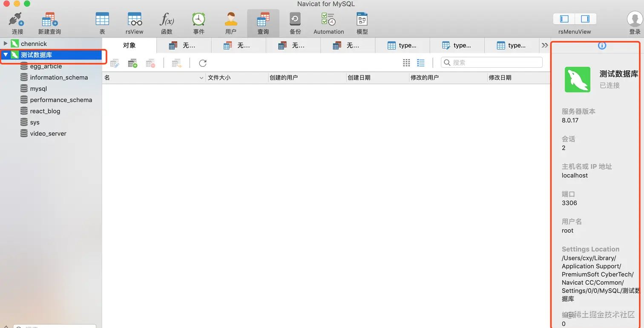Viewport: 644px width, 328px height.
Task: Select the egg_article database
Action: coord(46,66)
